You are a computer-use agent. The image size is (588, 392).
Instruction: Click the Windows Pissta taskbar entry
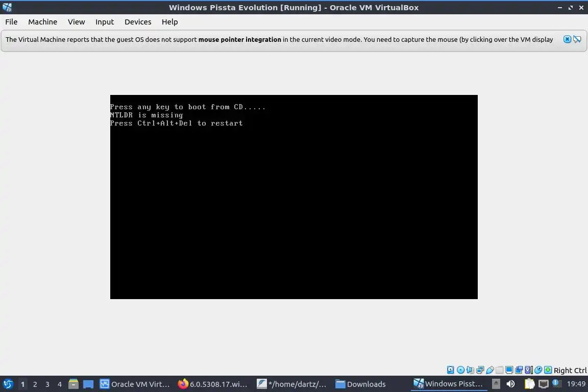coord(448,384)
